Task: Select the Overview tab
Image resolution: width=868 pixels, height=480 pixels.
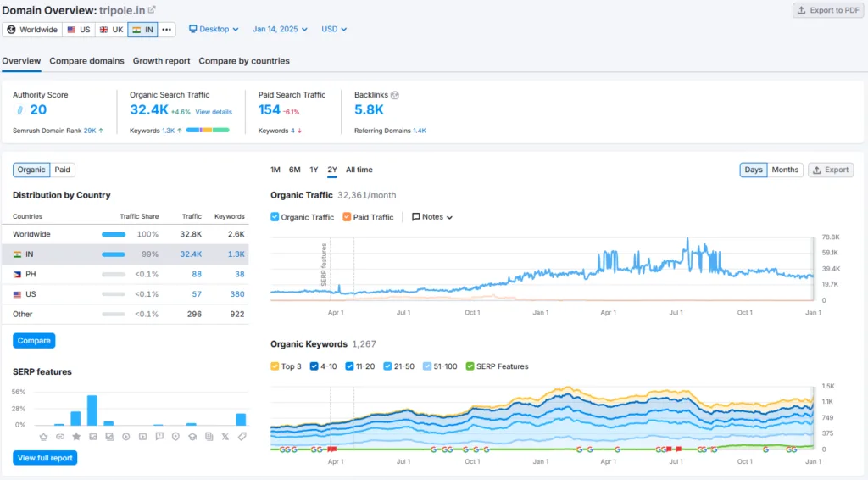Action: coord(21,61)
